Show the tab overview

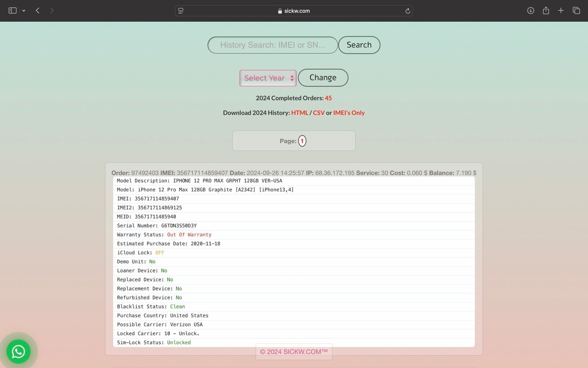[576, 11]
